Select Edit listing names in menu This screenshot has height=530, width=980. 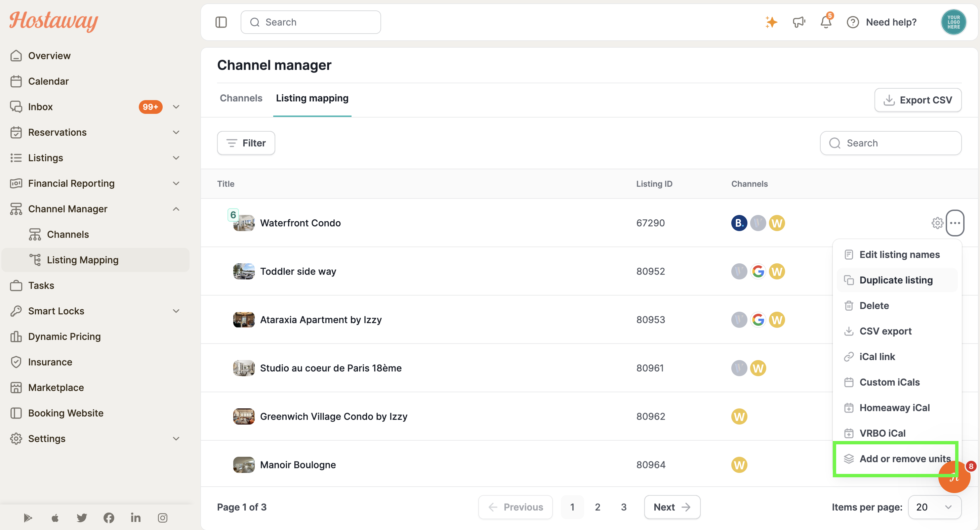pos(897,254)
